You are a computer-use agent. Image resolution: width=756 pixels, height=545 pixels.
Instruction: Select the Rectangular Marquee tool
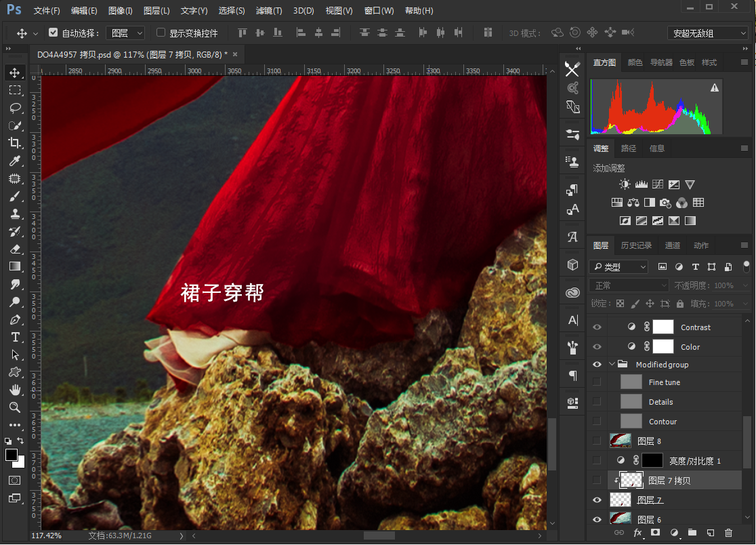(x=14, y=90)
